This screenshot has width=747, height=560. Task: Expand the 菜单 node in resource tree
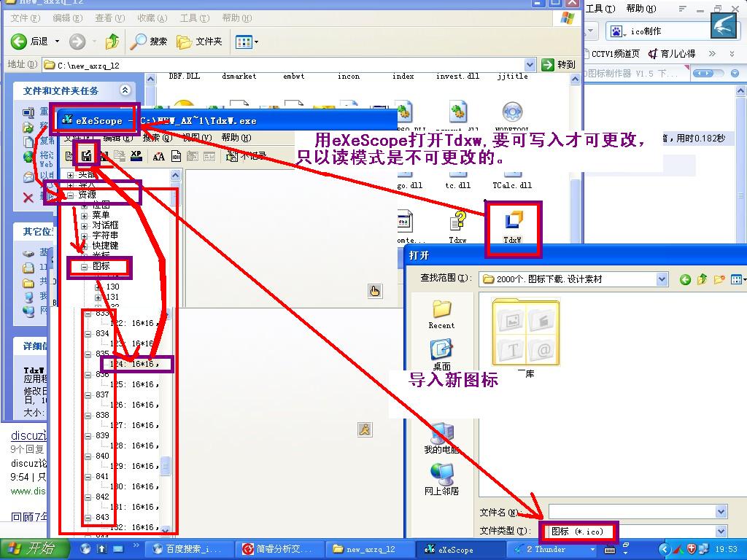click(85, 215)
